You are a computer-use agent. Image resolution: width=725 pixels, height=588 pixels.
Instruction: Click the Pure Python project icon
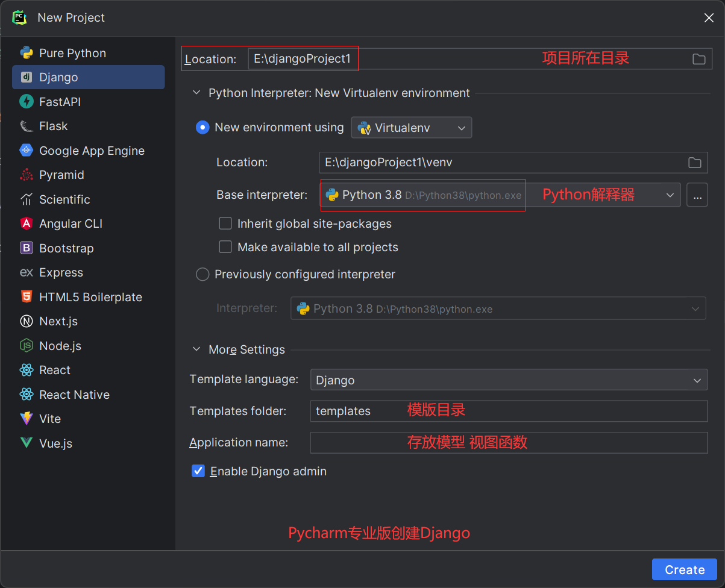click(x=27, y=53)
